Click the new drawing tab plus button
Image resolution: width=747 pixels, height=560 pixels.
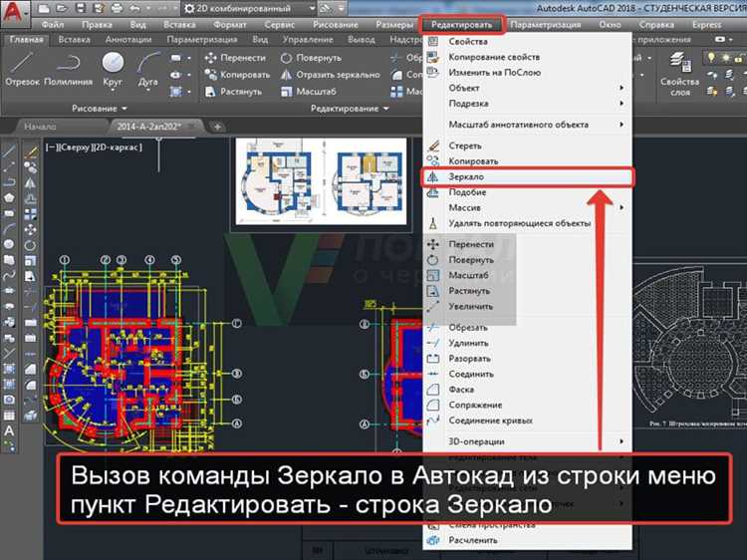click(217, 127)
